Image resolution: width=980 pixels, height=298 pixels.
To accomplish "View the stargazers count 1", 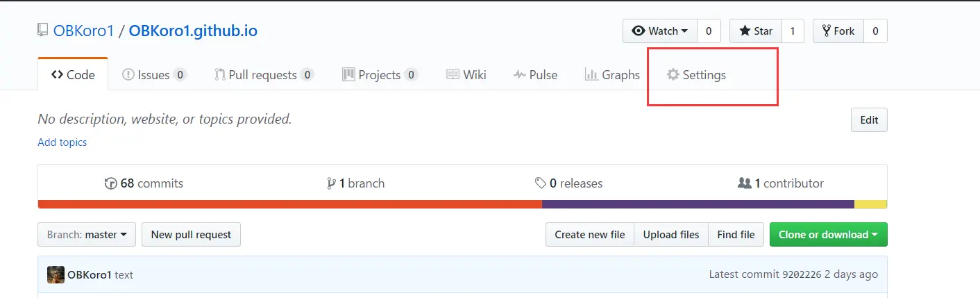I will click(x=793, y=31).
